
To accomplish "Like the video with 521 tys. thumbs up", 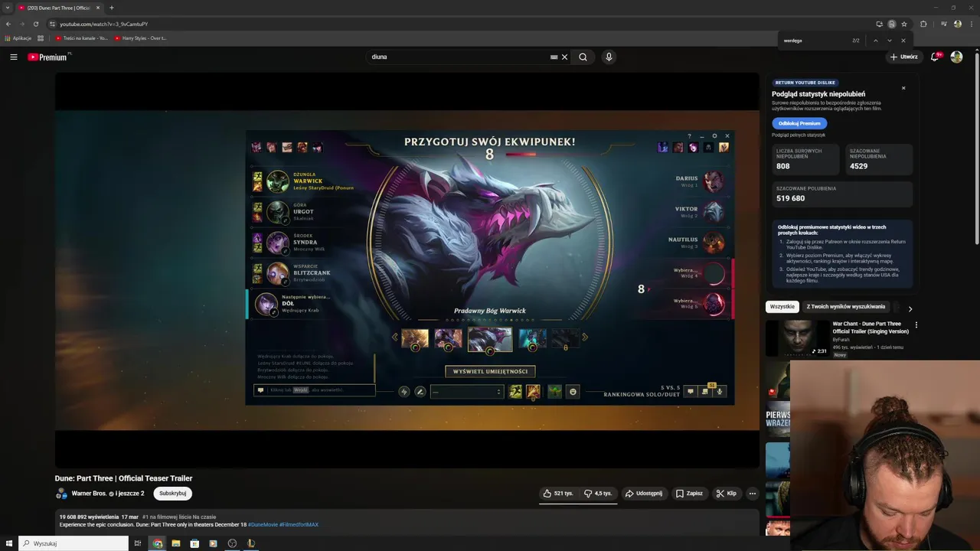I will coord(558,494).
